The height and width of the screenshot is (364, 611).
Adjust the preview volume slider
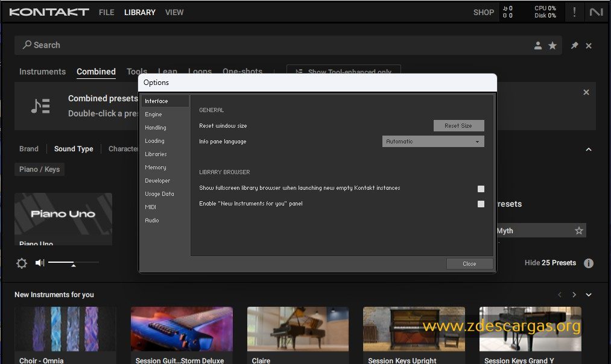click(73, 263)
